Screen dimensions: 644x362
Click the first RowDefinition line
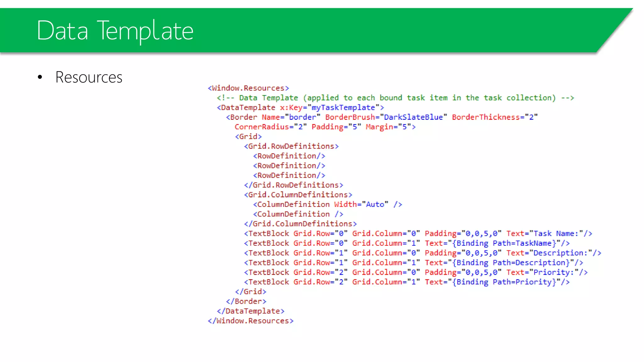(289, 156)
